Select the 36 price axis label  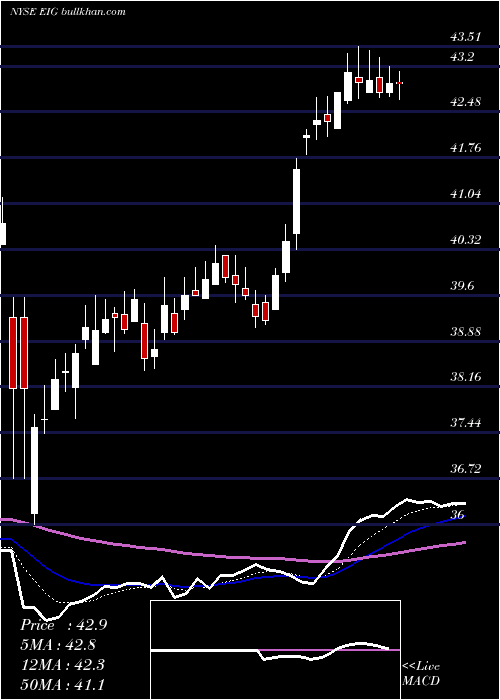[457, 514]
